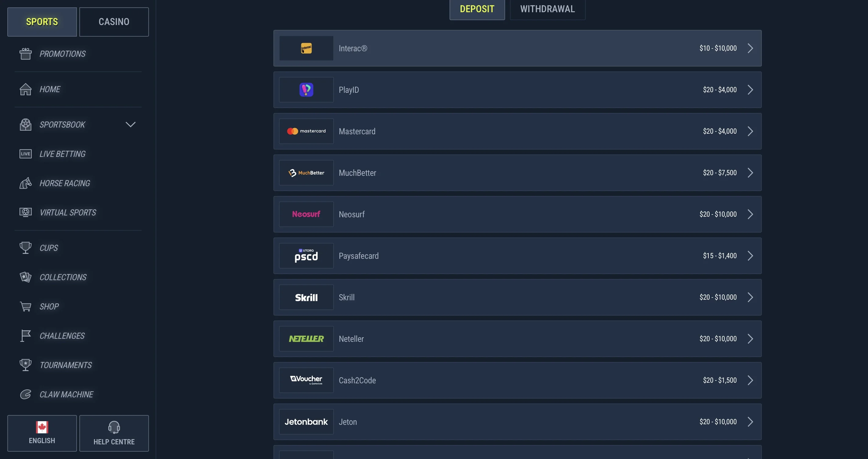Select the Casino section tab
Image resolution: width=868 pixels, height=459 pixels.
pyautogui.click(x=114, y=22)
